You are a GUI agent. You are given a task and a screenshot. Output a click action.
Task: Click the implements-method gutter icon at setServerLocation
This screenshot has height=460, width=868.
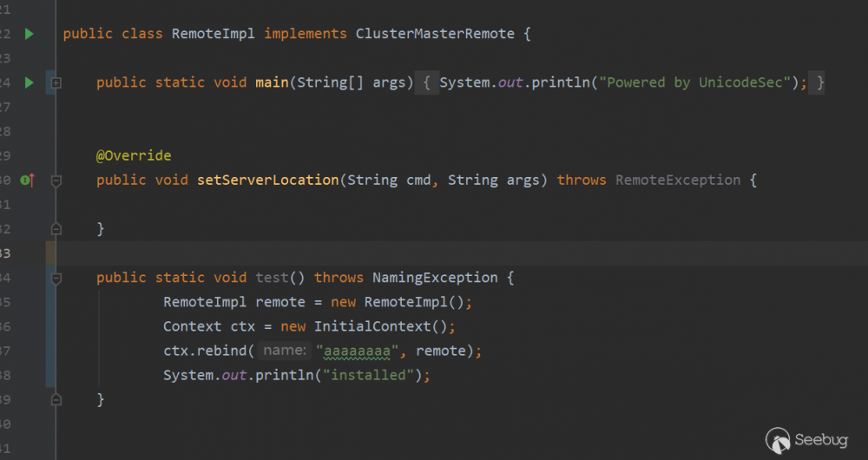click(27, 180)
